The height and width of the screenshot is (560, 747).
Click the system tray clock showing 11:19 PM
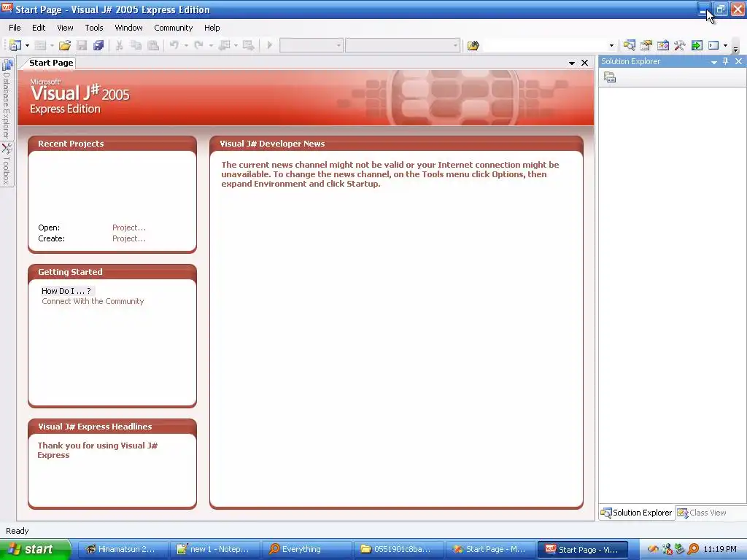[x=720, y=549]
